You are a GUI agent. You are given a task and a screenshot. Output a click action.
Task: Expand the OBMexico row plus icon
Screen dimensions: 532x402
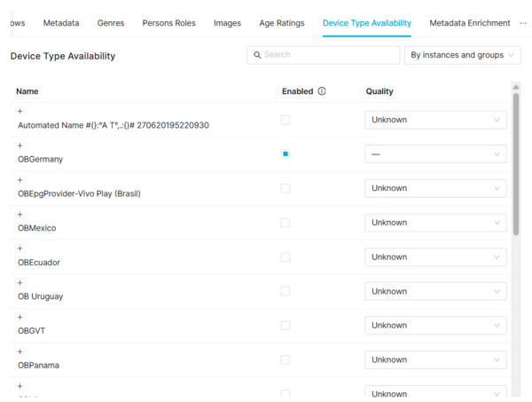(20, 215)
